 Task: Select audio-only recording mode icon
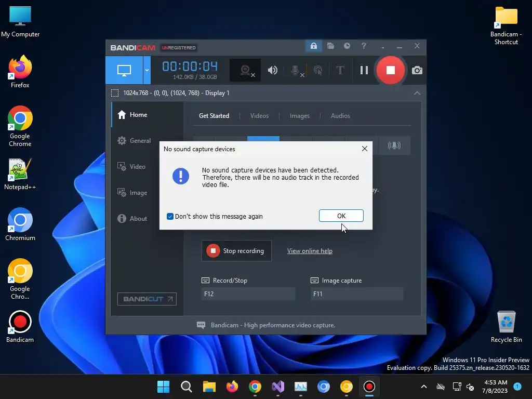click(394, 145)
